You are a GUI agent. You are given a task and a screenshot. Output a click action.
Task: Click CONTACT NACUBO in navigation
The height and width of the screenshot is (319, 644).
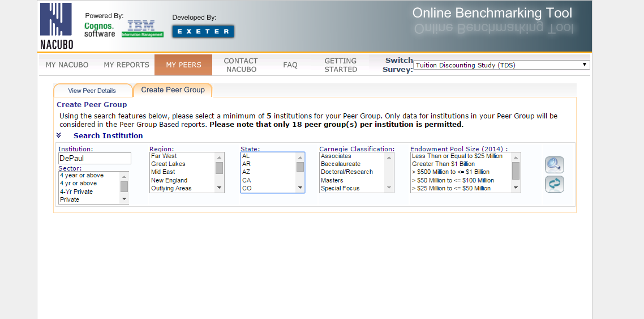coord(241,65)
